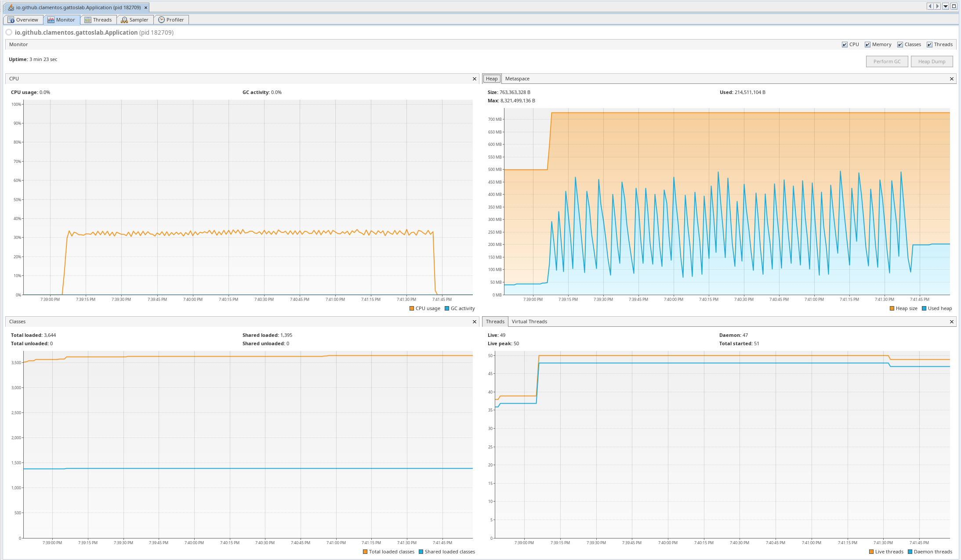Image resolution: width=961 pixels, height=560 pixels.
Task: Close the Classes graph panel
Action: tap(475, 322)
